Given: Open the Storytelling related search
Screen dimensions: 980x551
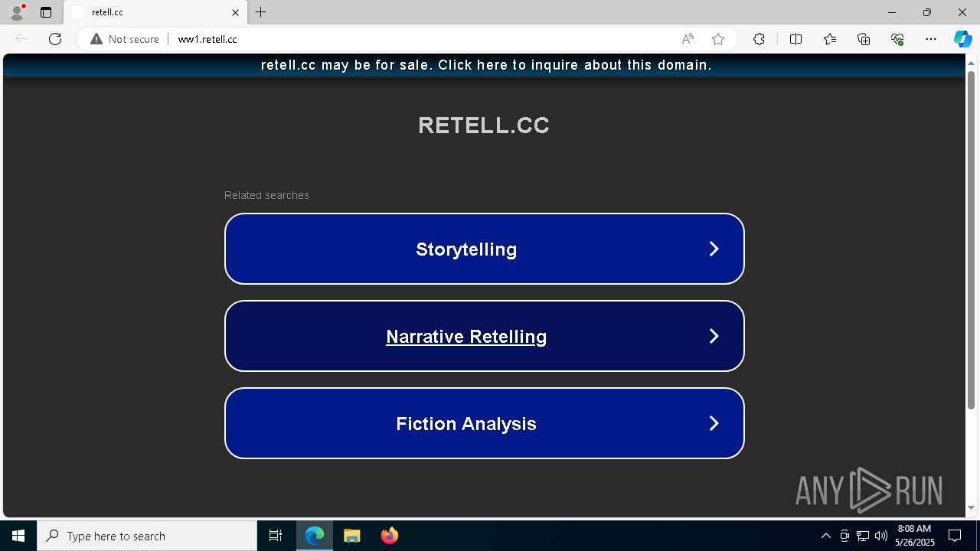Looking at the screenshot, I should [x=485, y=249].
